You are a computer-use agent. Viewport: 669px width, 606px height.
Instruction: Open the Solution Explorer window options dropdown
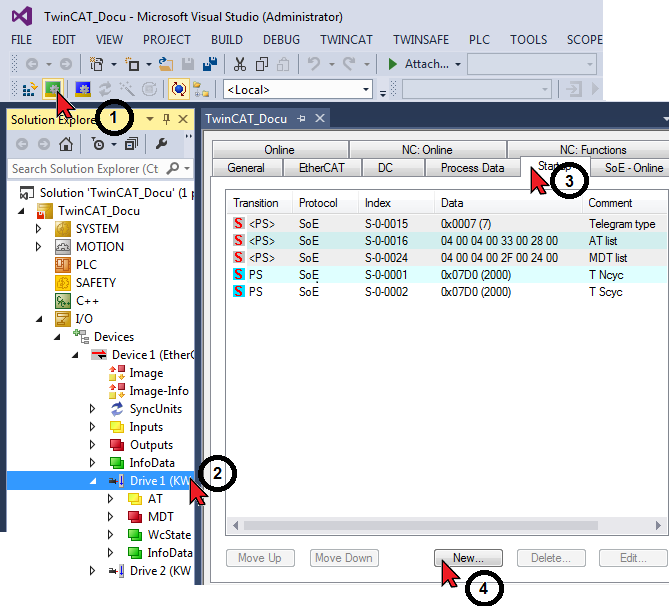[x=150, y=119]
